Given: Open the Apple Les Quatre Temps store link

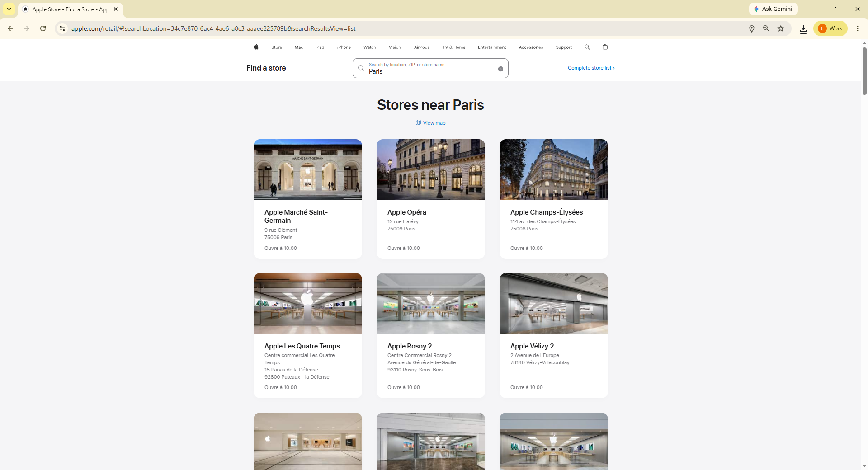Looking at the screenshot, I should click(302, 346).
